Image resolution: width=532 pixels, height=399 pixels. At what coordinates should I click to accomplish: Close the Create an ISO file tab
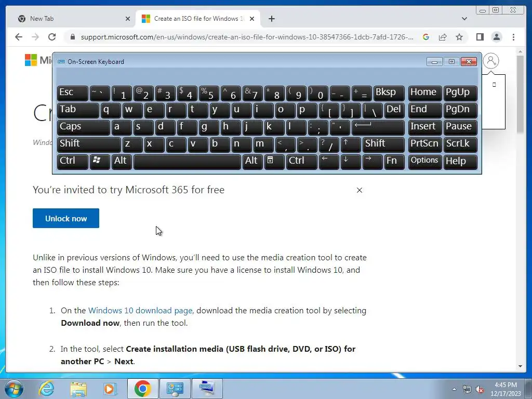tap(252, 19)
